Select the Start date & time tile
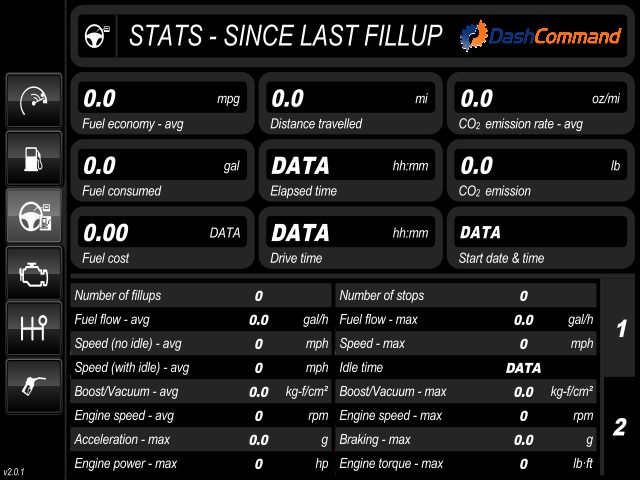The image size is (640, 480). click(x=540, y=238)
